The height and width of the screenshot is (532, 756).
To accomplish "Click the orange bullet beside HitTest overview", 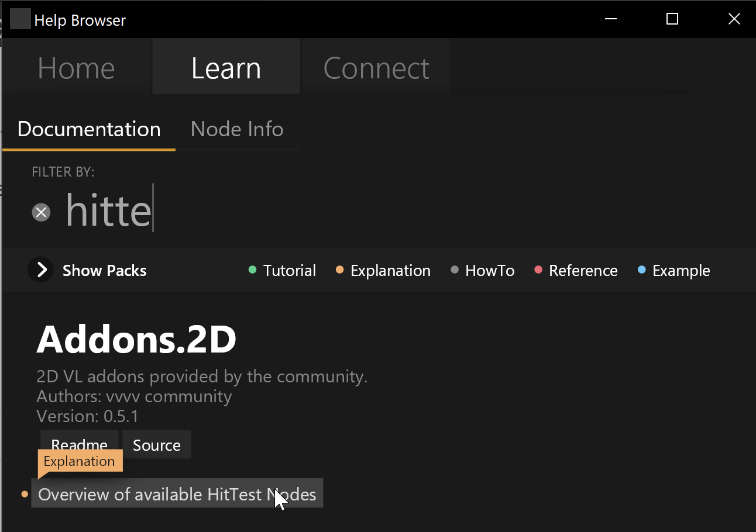I will pyautogui.click(x=25, y=495).
